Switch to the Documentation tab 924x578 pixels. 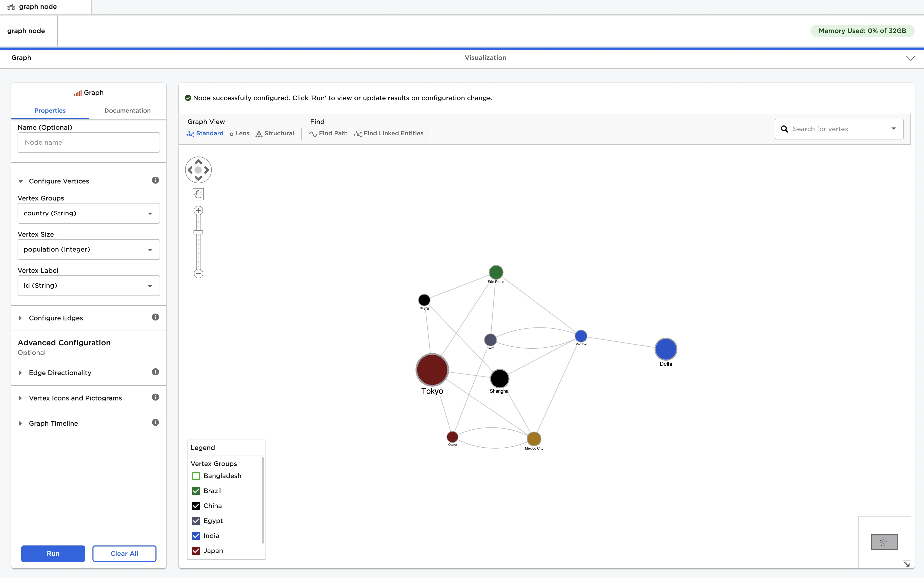(127, 111)
